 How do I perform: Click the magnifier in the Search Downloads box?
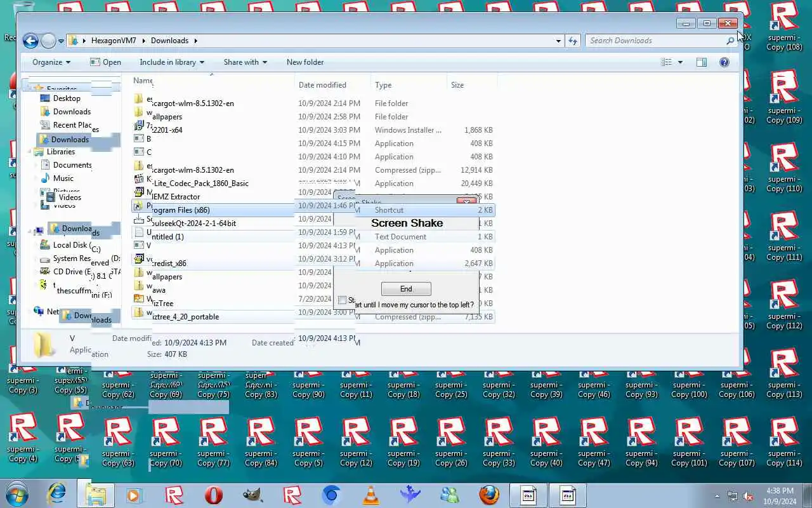pyautogui.click(x=730, y=41)
